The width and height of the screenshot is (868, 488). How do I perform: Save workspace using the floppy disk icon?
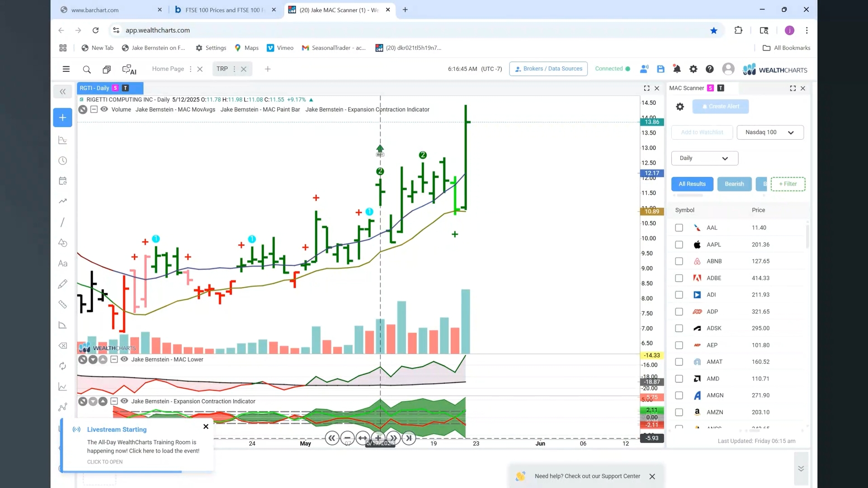(x=660, y=69)
